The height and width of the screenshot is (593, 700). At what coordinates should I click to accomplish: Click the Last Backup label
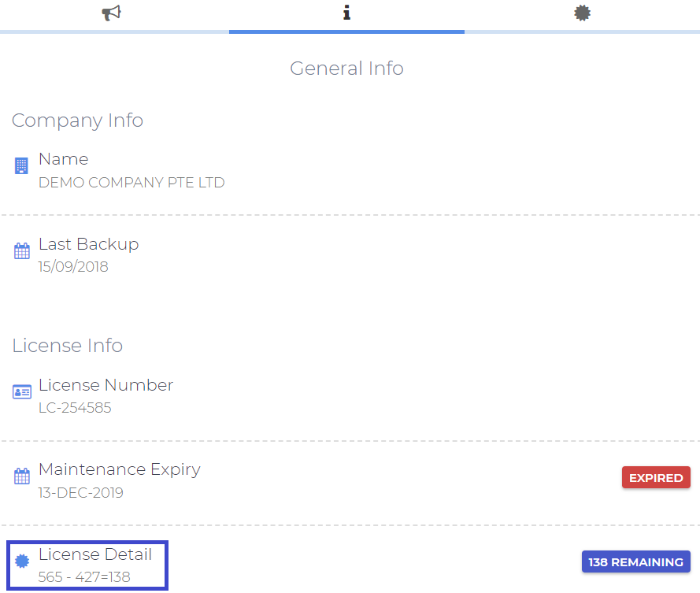pos(88,244)
